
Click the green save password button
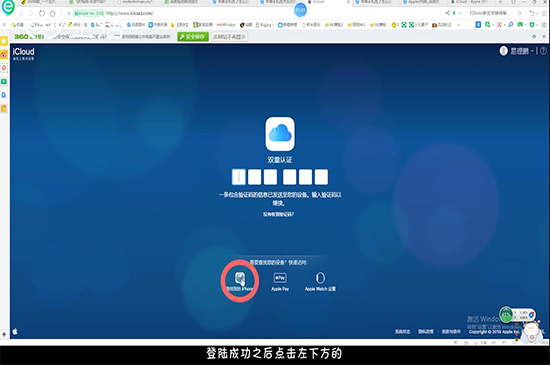(x=193, y=37)
